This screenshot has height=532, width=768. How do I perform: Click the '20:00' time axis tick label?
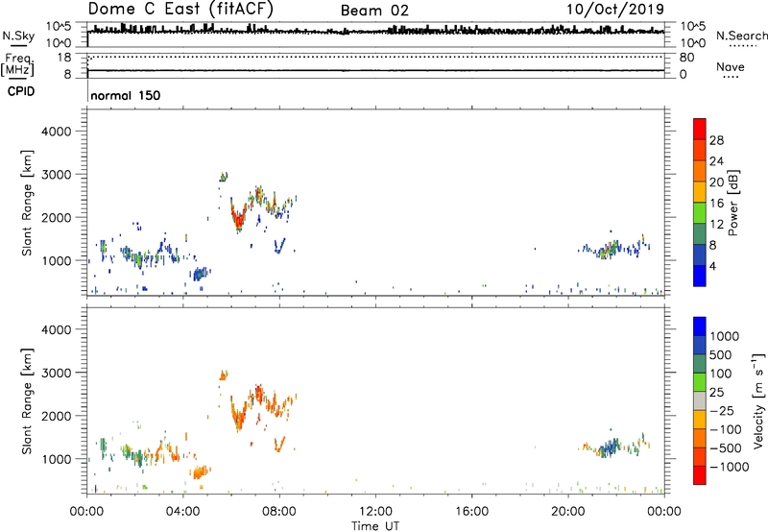(x=568, y=512)
